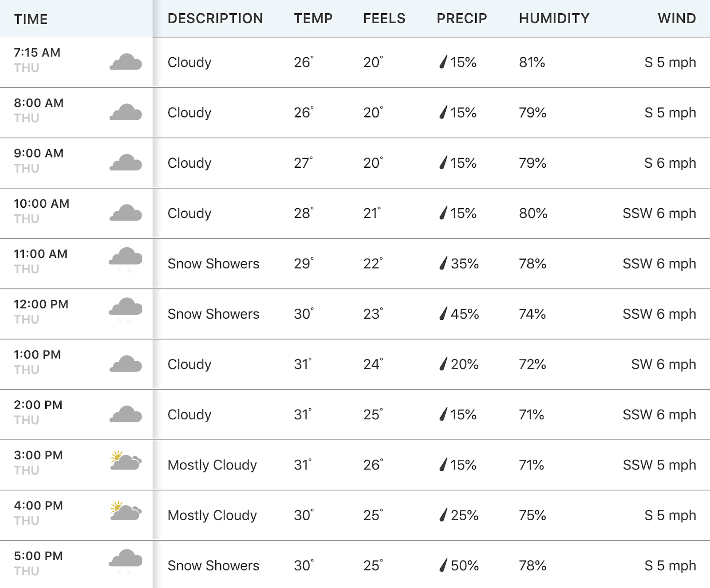The height and width of the screenshot is (588, 710).
Task: Click the cloud icon in 9:00 AM row
Action: (126, 163)
